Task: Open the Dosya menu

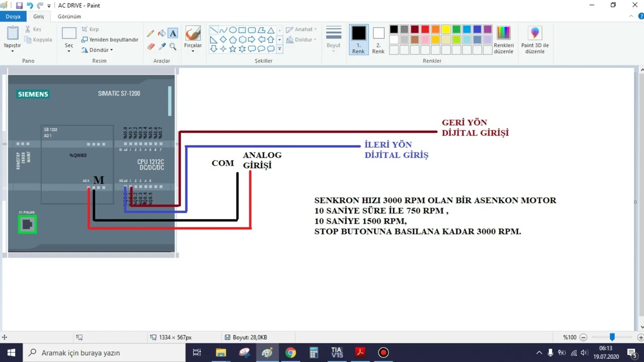Action: tap(13, 17)
